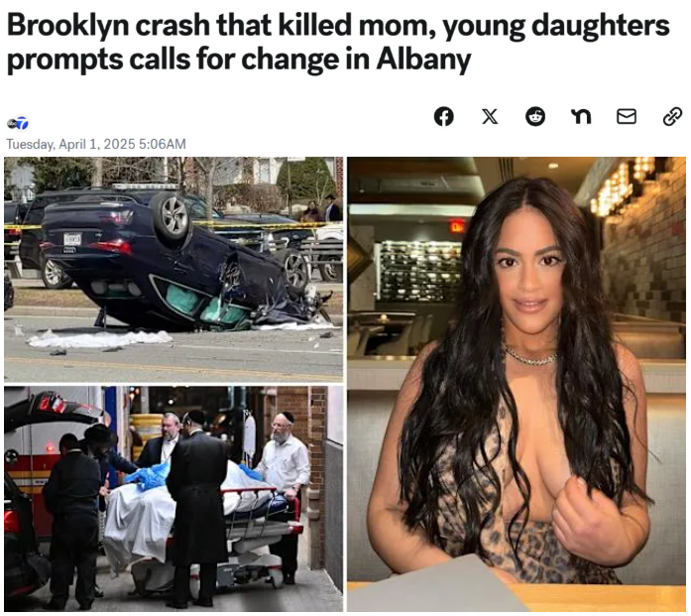The image size is (691, 616).
Task: Copy the article link with the chain icon
Action: pyautogui.click(x=672, y=117)
